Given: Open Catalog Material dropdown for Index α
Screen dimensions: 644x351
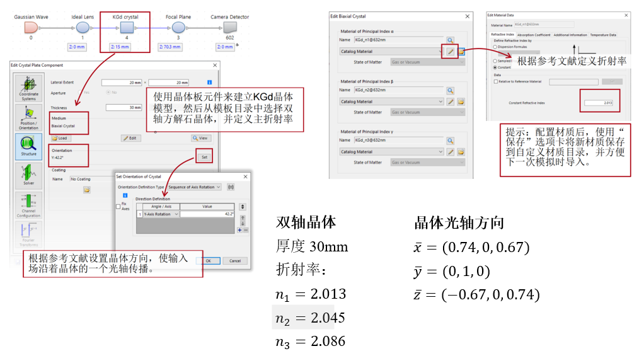Looking at the screenshot, I should [391, 51].
